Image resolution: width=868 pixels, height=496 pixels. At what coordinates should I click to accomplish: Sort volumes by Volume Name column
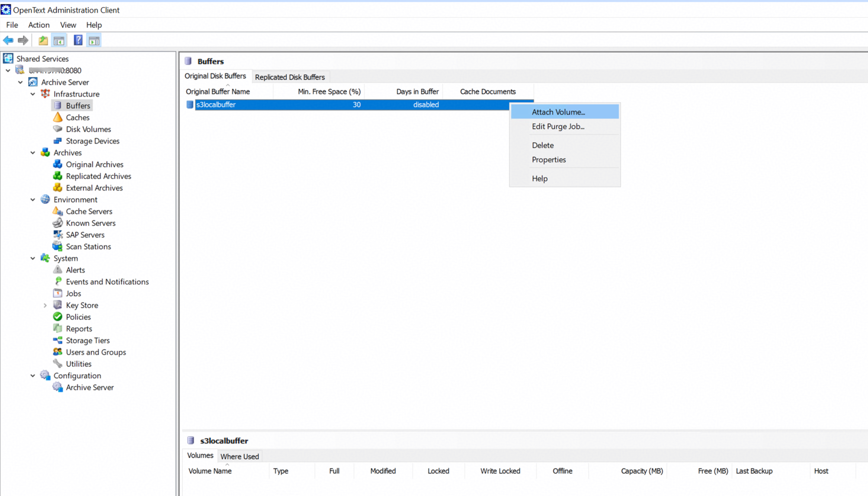tap(226, 471)
